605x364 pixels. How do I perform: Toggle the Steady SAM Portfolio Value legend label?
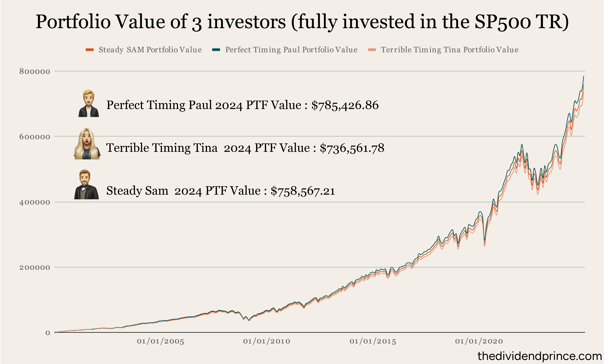coord(150,50)
